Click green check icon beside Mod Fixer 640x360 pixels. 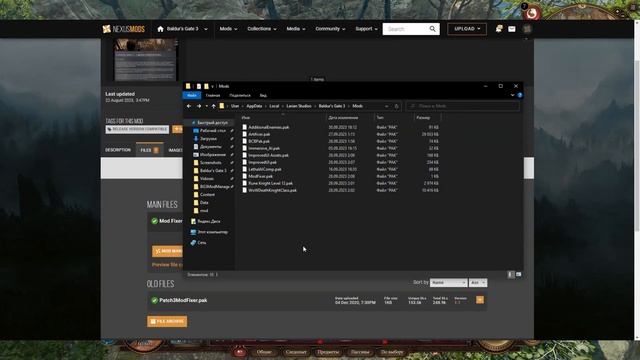tap(154, 221)
